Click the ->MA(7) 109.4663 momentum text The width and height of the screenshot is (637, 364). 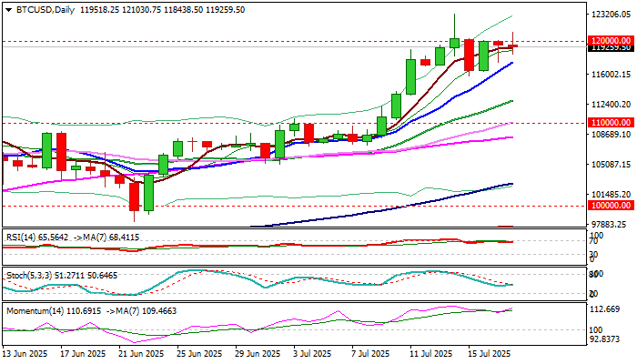coord(141,311)
